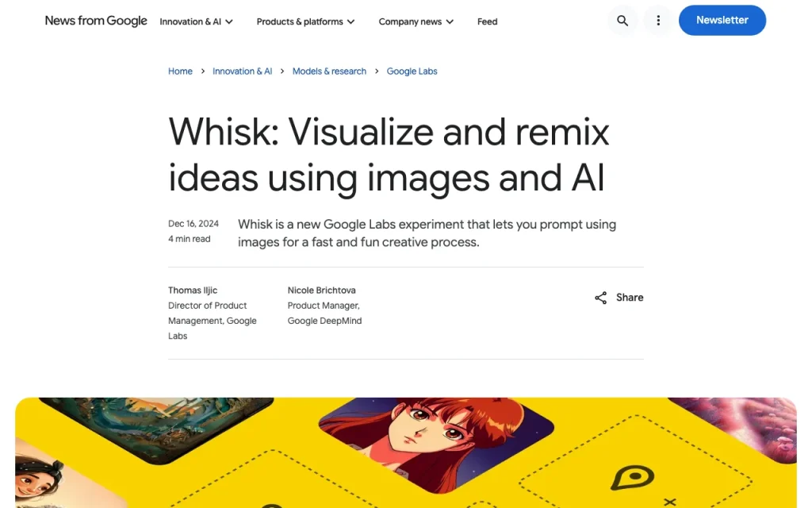Viewport: 812px width, 508px height.
Task: Follow the Google Labs breadcrumb link
Action: [412, 71]
